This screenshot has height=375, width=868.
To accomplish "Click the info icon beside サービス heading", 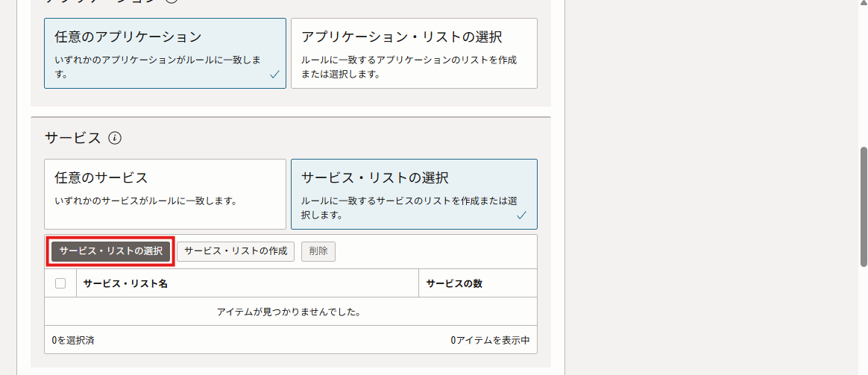I will pos(115,138).
